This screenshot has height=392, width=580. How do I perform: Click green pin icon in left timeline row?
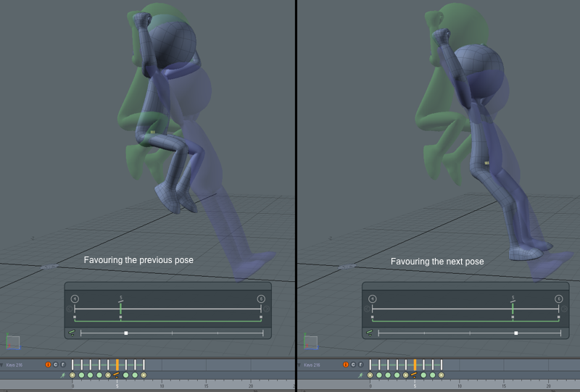[x=63, y=375]
